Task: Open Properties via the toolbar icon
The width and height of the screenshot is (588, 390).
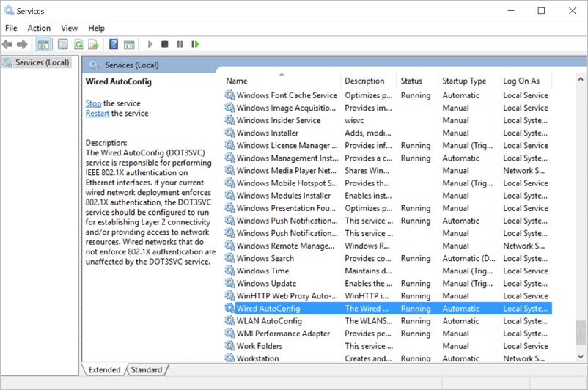Action: 63,44
